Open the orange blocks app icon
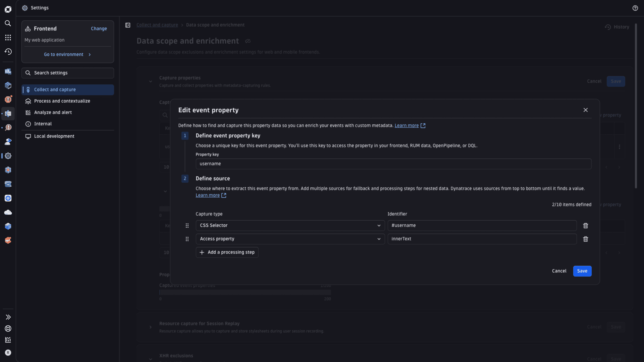644x362 pixels. (8, 240)
